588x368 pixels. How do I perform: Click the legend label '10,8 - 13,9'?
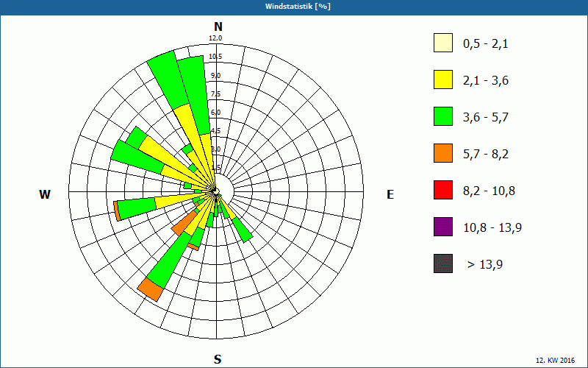[492, 228]
